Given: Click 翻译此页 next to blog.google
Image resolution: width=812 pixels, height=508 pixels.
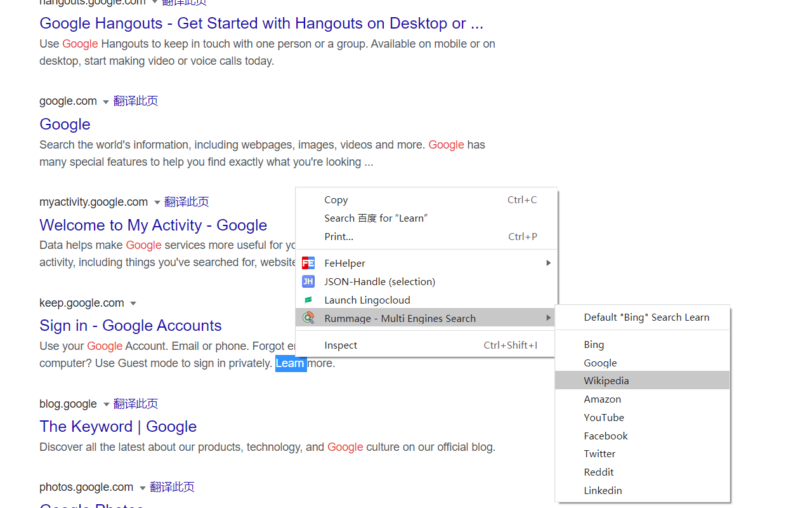Looking at the screenshot, I should click(x=136, y=404).
